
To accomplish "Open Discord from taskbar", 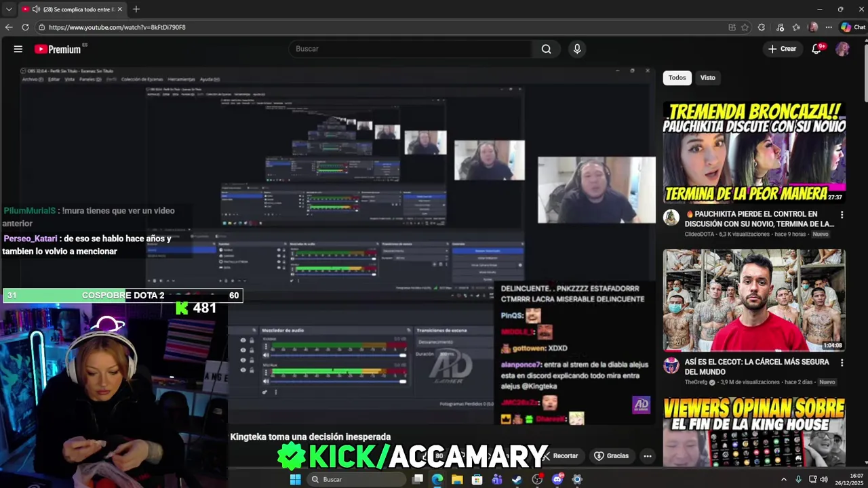I will pyautogui.click(x=557, y=479).
